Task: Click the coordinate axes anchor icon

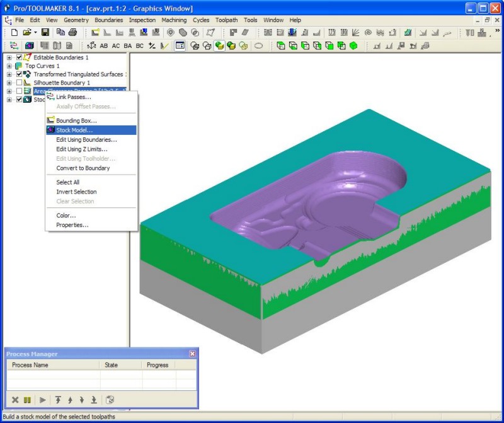Action: point(91,45)
